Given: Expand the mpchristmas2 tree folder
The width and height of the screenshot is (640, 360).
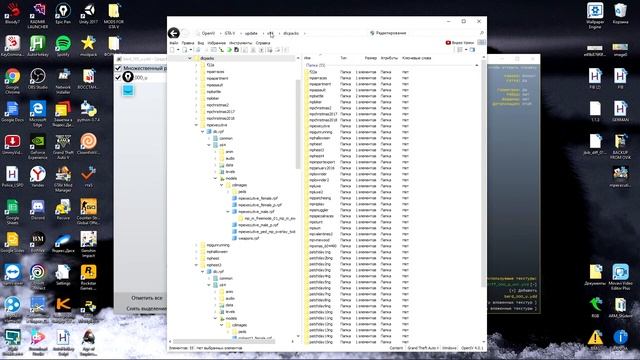Looking at the screenshot, I should click(x=196, y=105).
